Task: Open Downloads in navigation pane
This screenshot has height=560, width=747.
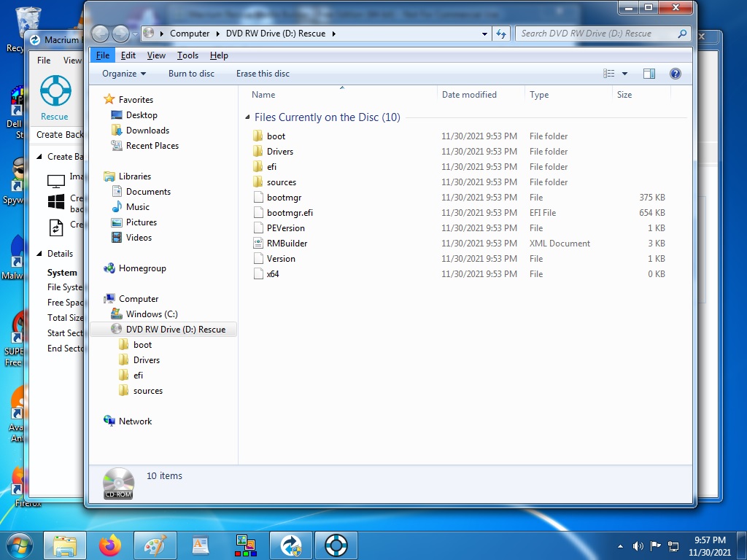Action: pos(147,130)
